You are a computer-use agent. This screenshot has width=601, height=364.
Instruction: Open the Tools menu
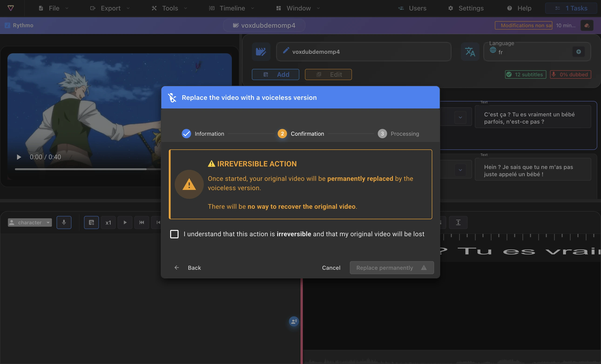click(169, 8)
